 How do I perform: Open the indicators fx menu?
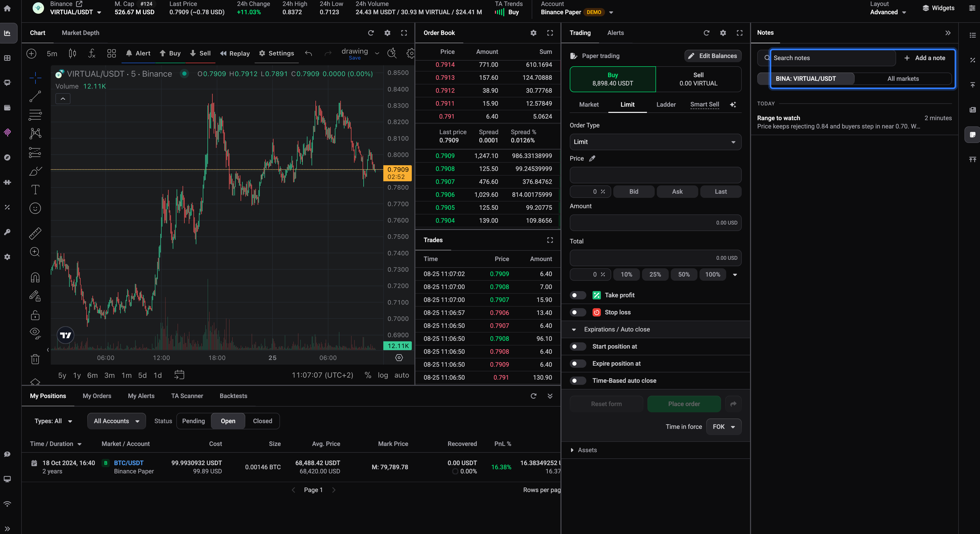point(92,53)
